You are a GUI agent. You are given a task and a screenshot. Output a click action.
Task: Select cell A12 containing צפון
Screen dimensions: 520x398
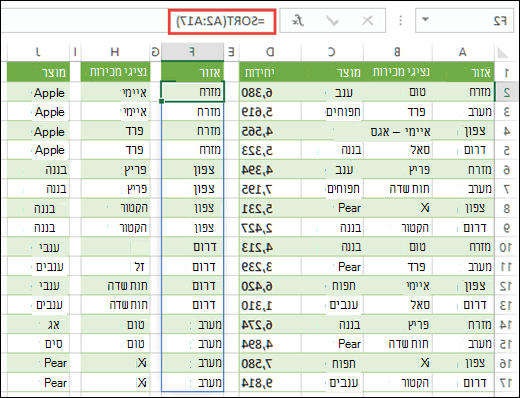click(x=463, y=286)
